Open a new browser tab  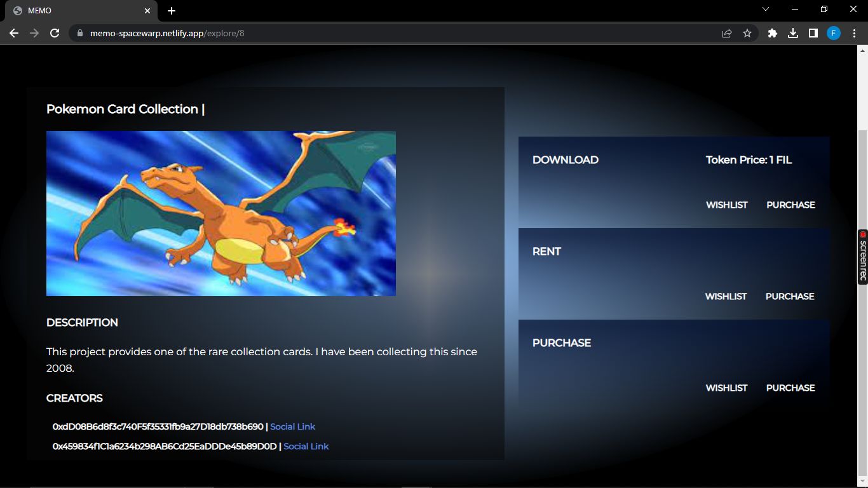172,11
